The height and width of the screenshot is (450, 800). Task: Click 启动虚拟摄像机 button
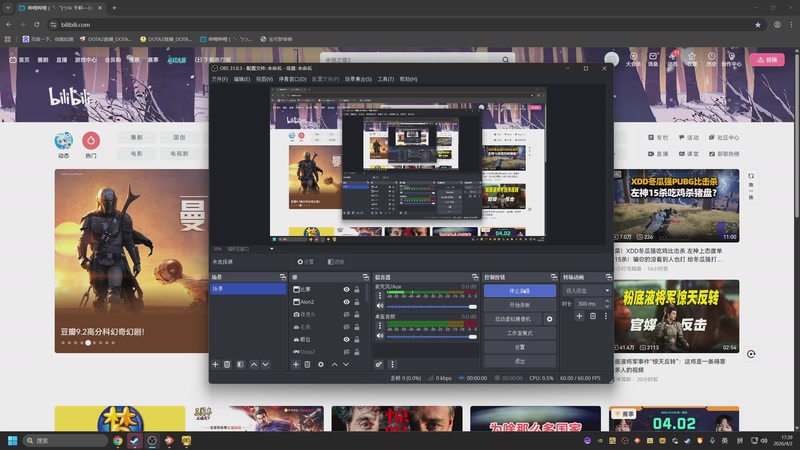click(513, 319)
